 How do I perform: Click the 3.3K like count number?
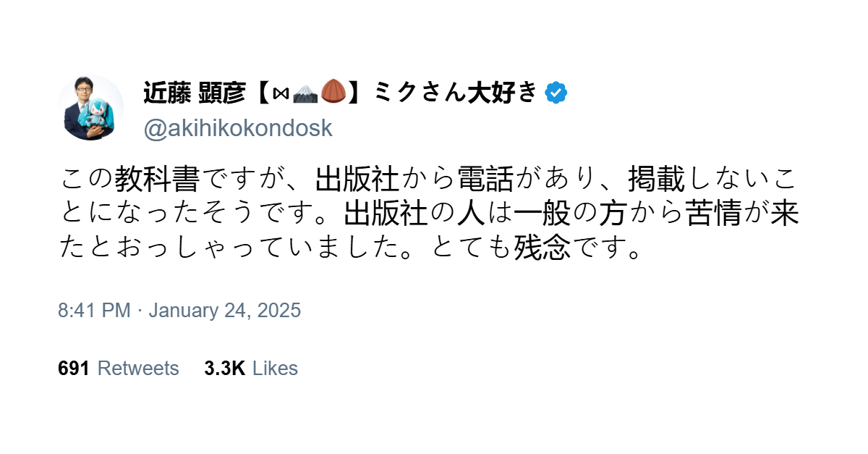(x=225, y=368)
